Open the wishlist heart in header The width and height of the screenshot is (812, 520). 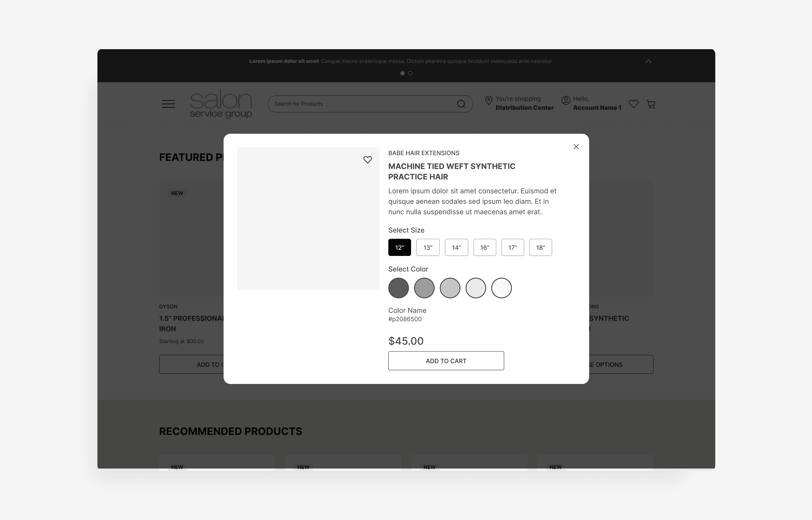pos(633,104)
